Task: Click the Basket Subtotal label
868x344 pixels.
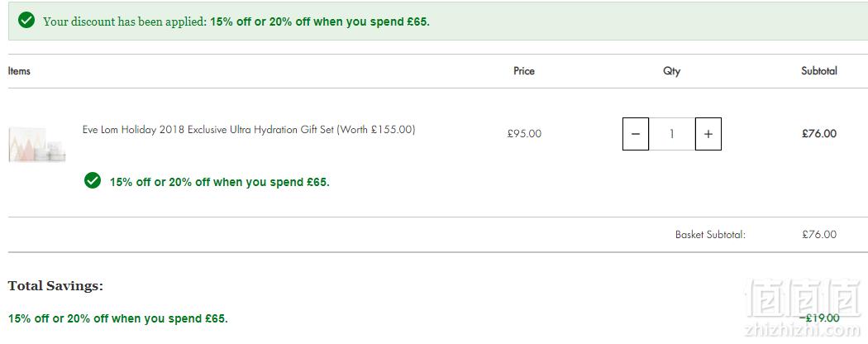Action: coord(710,234)
